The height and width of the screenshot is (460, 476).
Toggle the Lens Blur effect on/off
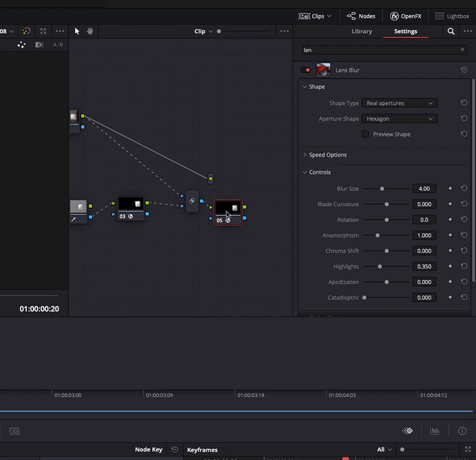tap(305, 70)
